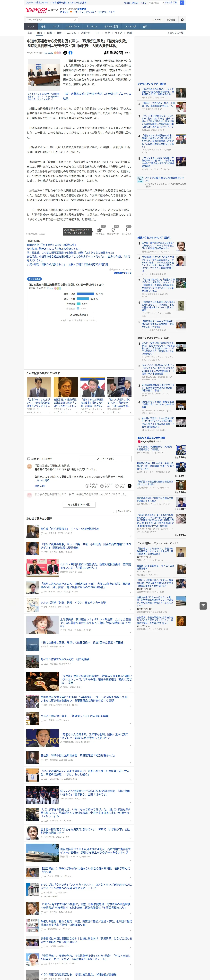Image resolution: width=210 pixels, height=980 pixels.
Task: Click the マイページ link
Action: 157,20
